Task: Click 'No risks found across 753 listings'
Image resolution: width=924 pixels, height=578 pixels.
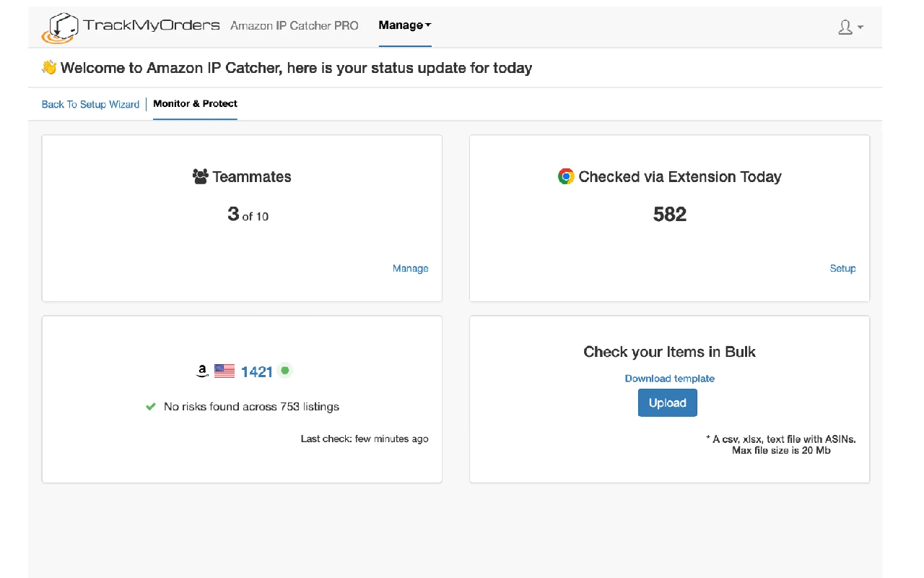Action: pyautogui.click(x=251, y=407)
